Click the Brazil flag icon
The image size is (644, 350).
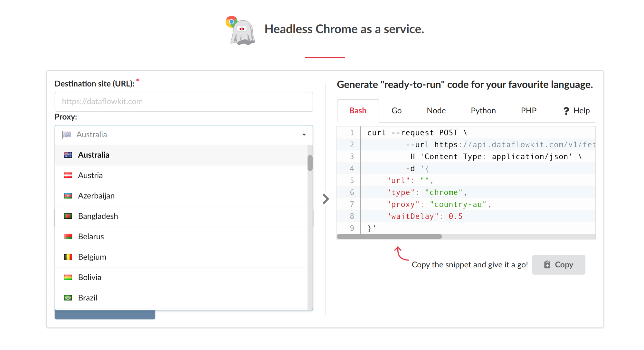[x=68, y=298]
